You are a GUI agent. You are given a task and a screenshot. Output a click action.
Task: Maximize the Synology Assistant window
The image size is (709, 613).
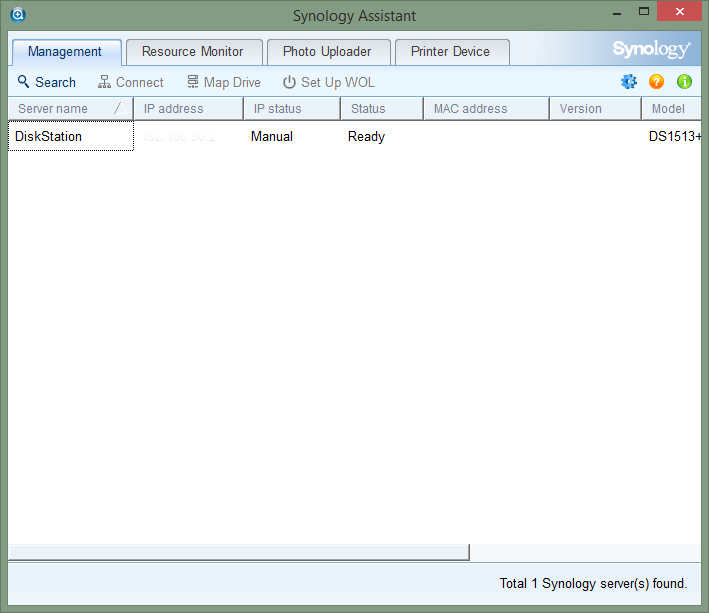[x=644, y=12]
